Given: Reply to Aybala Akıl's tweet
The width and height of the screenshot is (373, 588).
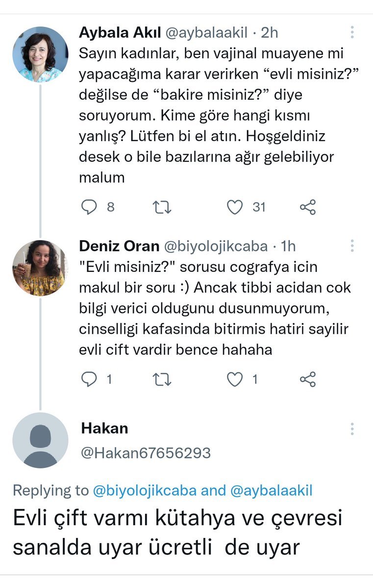Looking at the screenshot, I should 89,207.
